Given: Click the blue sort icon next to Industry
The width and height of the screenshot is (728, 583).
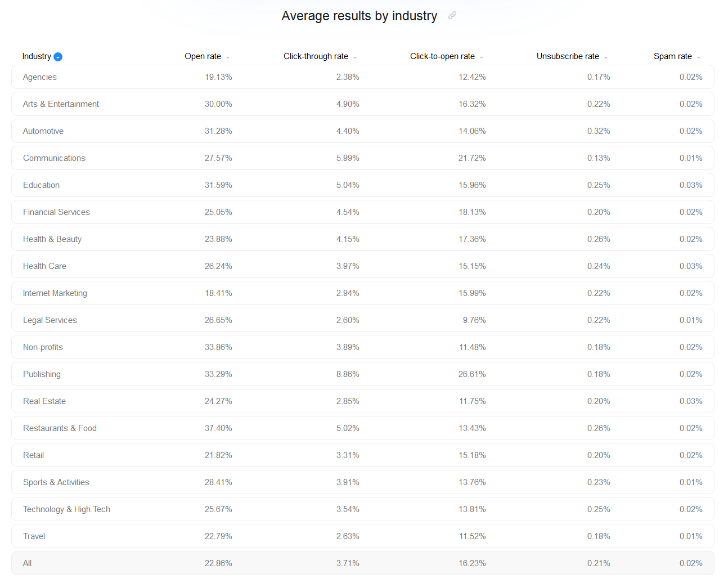Looking at the screenshot, I should tap(58, 57).
